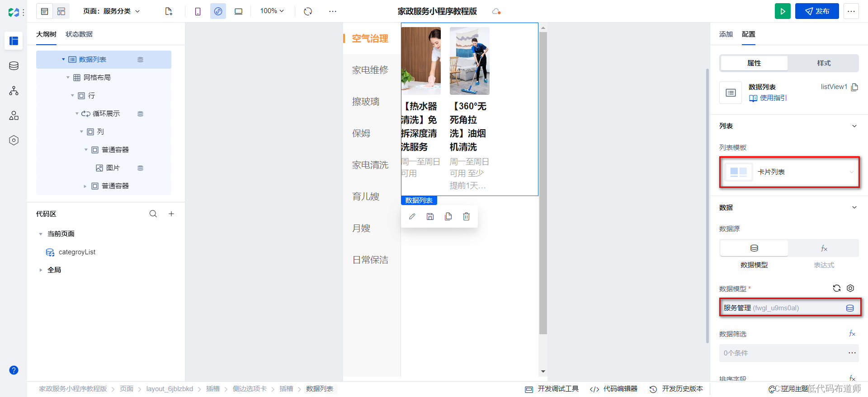The image size is (868, 397).
Task: Collapse the 循环展示 tree node
Action: [77, 114]
